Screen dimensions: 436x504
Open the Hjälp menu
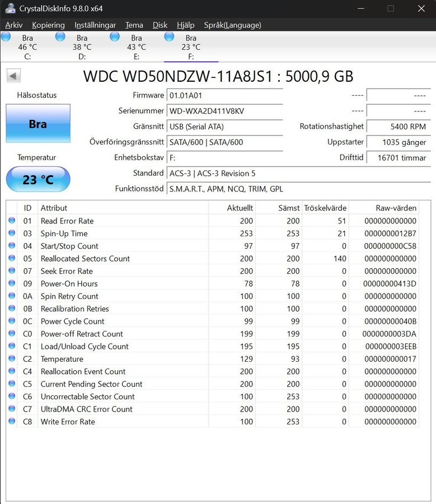185,25
